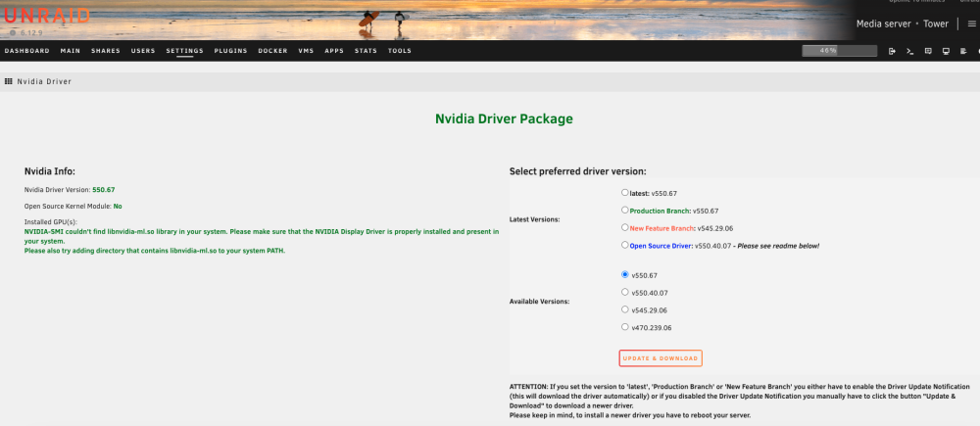Viewport: 980px width, 426px height.
Task: Click driver version value 550.67
Action: pos(104,189)
